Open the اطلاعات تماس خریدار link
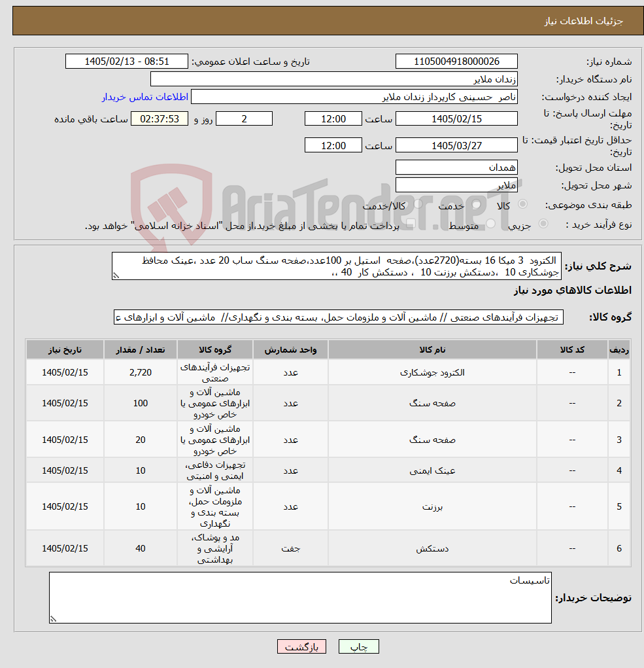 145,97
